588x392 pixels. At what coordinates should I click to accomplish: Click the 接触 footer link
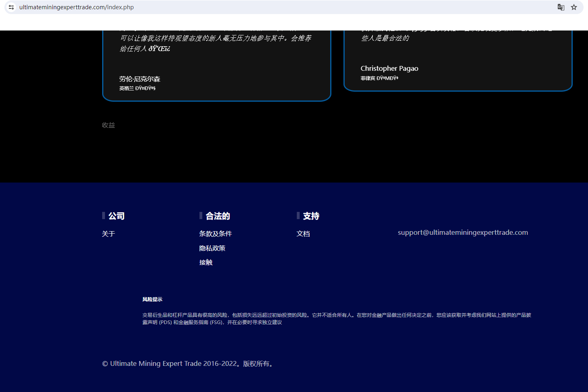206,263
